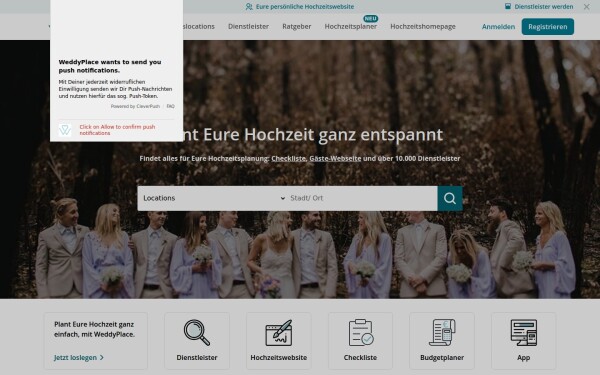Screen dimensions: 600x375
Task: Click the Dienstleister werden link
Action: pos(544,7)
